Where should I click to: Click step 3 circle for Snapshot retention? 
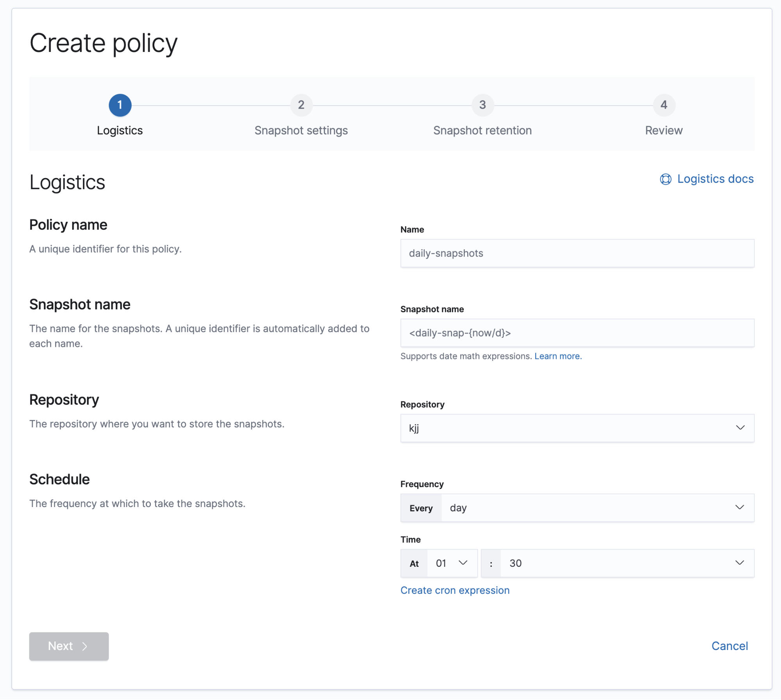pos(482,105)
